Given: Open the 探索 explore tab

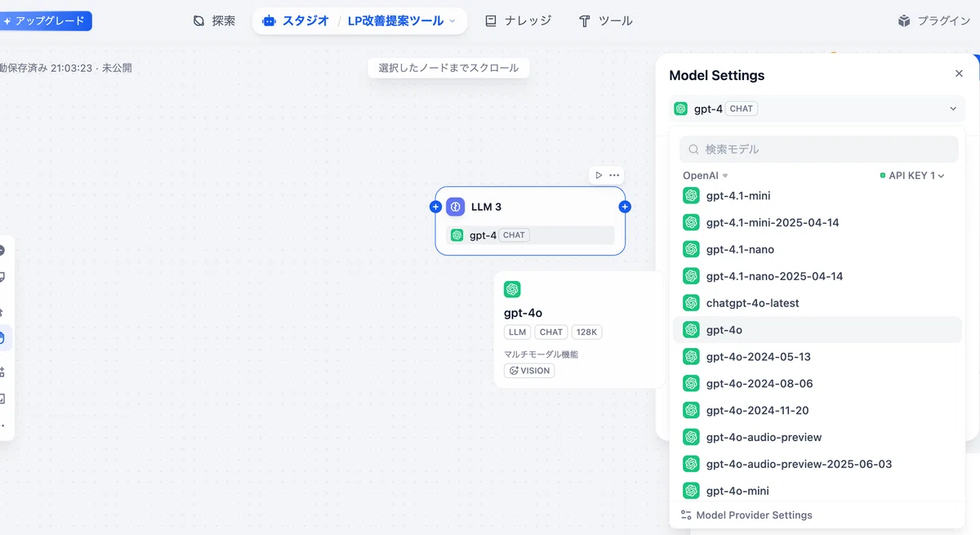Looking at the screenshot, I should click(x=214, y=21).
